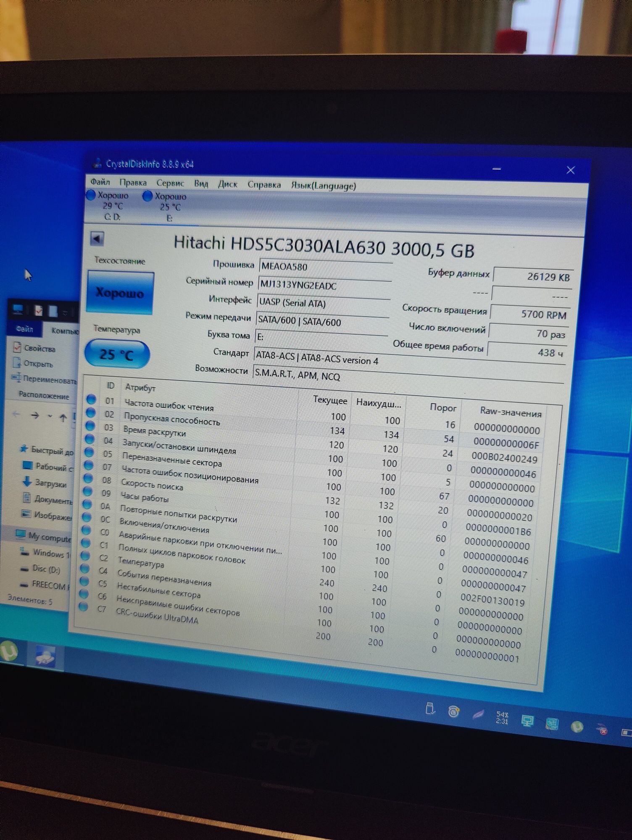Open the network monitor tray icon
This screenshot has height=840, width=632.
[527, 721]
